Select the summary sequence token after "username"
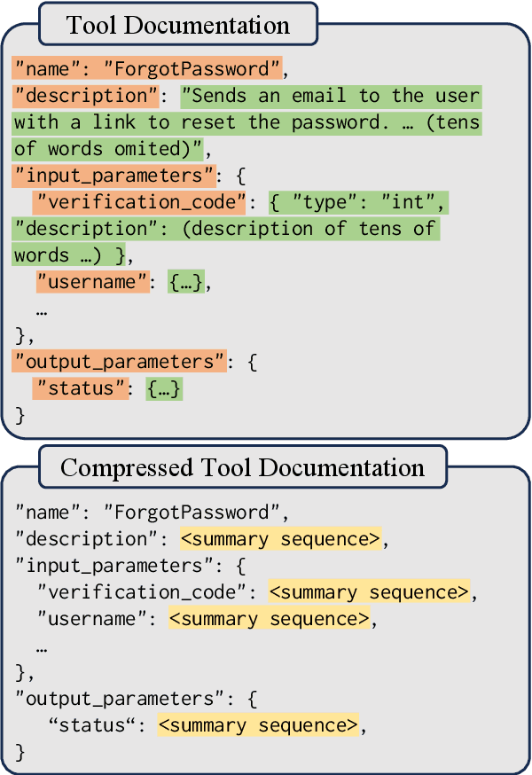 [269, 619]
